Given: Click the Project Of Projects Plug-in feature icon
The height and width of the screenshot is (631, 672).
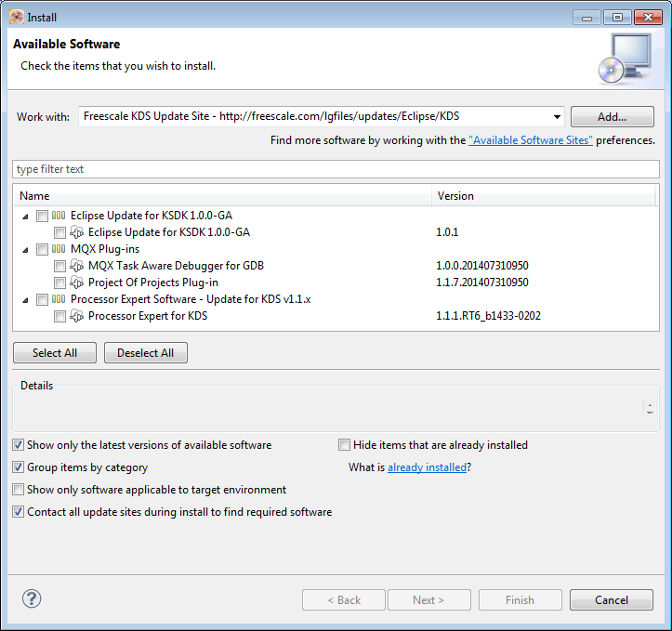Looking at the screenshot, I should pos(77,283).
